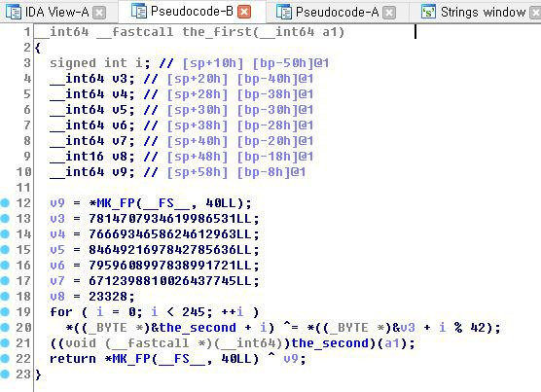This screenshot has height=392, width=541.
Task: Toggle breakpoint dot on line 13
Action: pyautogui.click(x=5, y=218)
